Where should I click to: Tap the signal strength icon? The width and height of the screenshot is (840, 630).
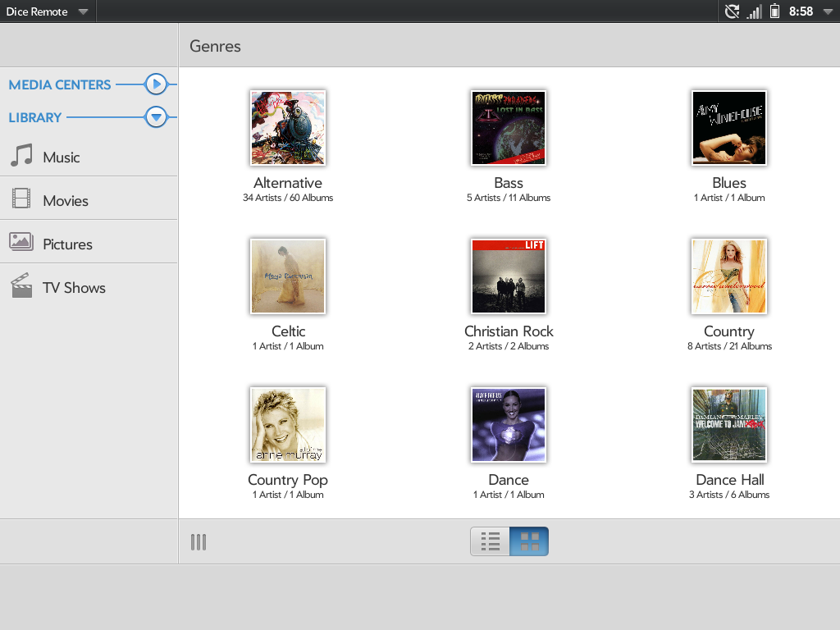754,11
